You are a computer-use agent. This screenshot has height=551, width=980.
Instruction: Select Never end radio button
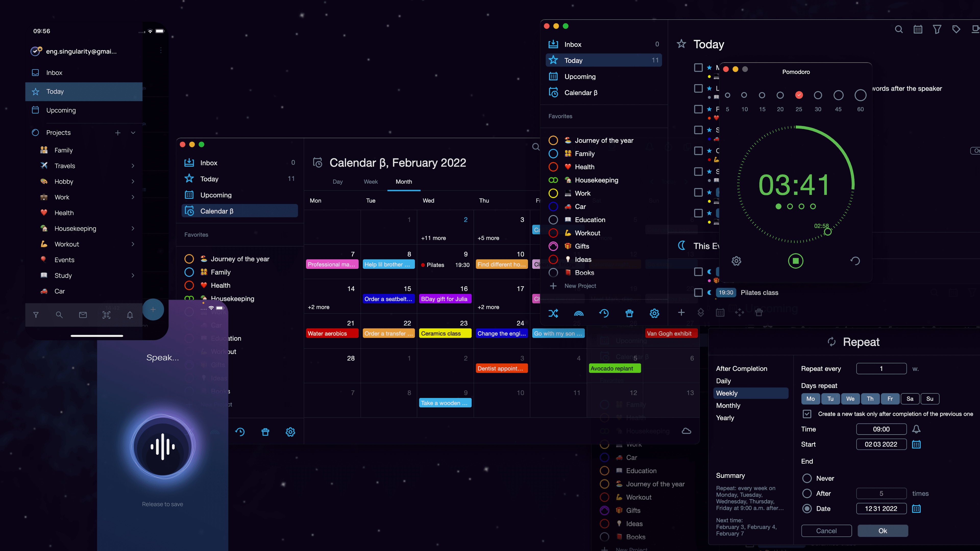point(807,478)
